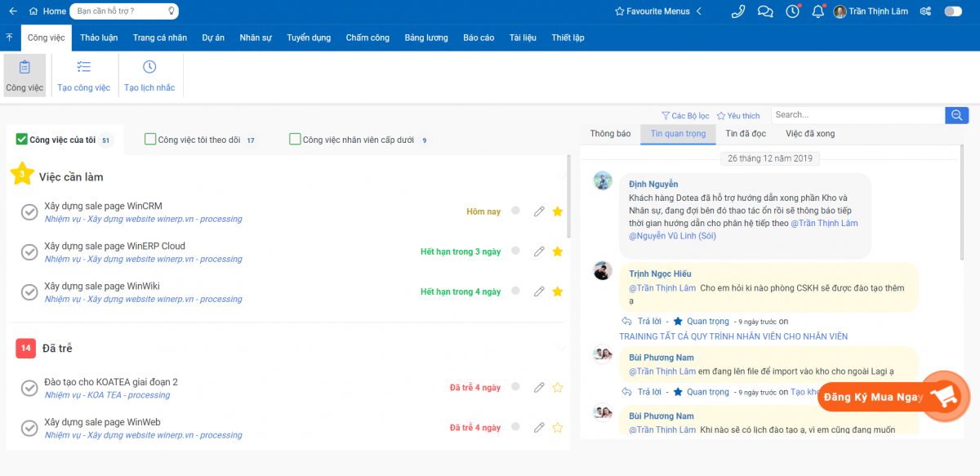Switch to the Tin đã đọc tab
The height and width of the screenshot is (476, 980).
tap(745, 133)
